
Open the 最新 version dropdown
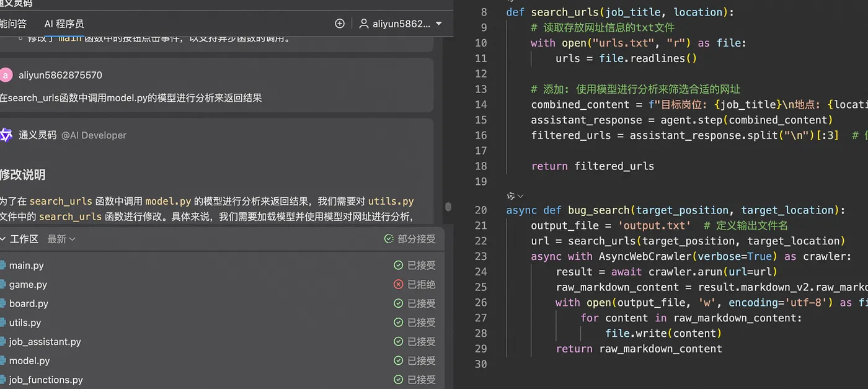(x=61, y=239)
